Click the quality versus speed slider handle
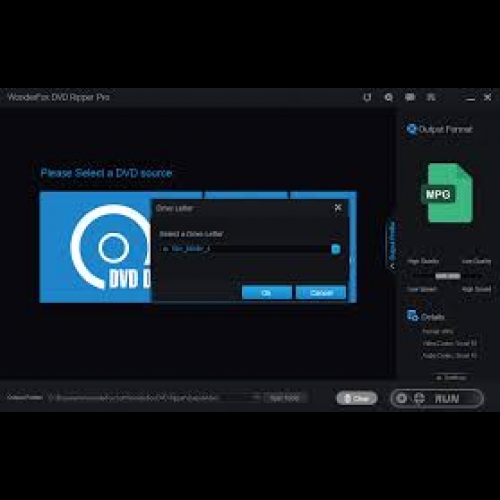Screen dimensions: 500x500 pos(448,276)
